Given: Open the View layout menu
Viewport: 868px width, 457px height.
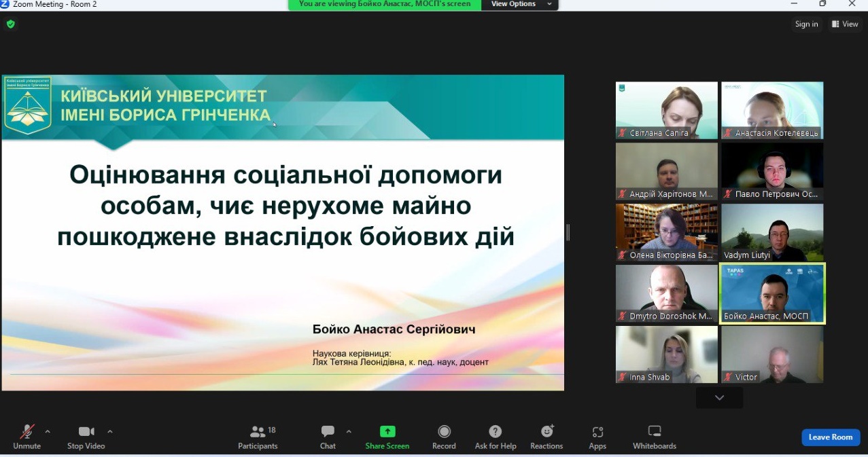Looking at the screenshot, I should point(845,24).
